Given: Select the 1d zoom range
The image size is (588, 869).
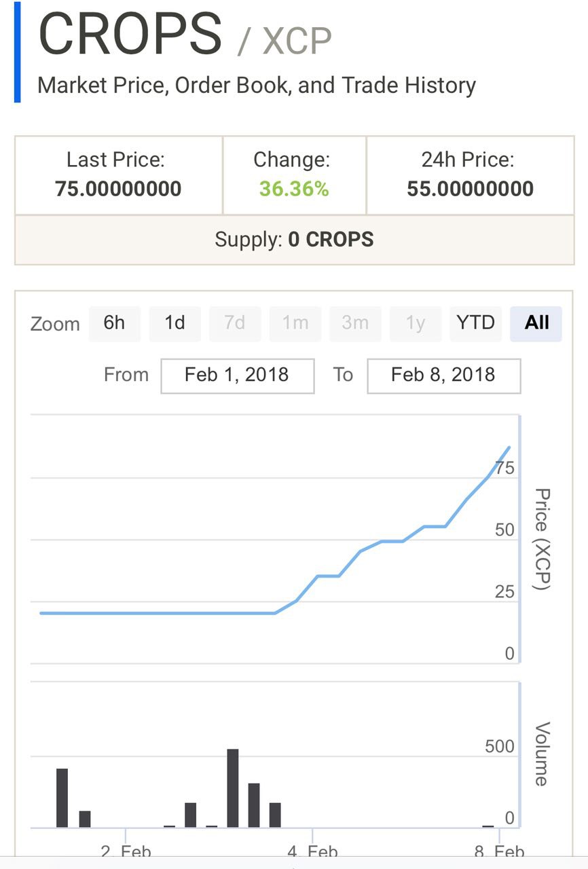Looking at the screenshot, I should coord(174,323).
